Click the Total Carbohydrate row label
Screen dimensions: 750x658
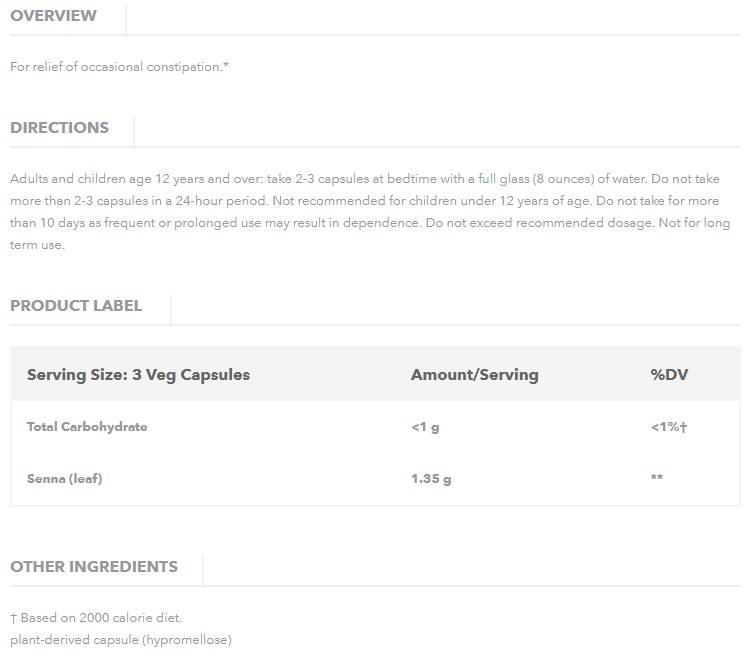(87, 427)
